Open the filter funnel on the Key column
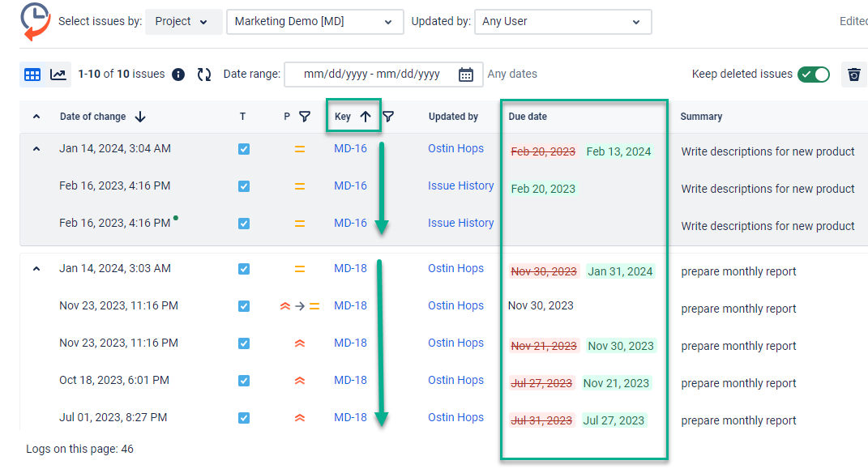Viewport: 868px width, 469px height. pos(388,117)
